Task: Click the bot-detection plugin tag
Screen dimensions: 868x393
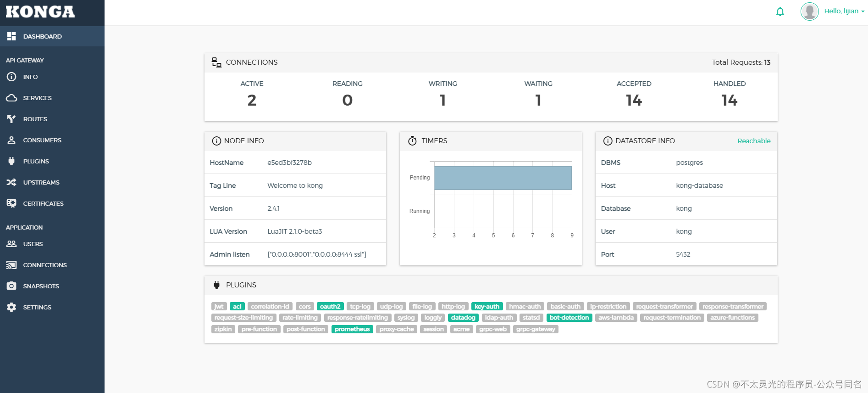Action: (569, 318)
